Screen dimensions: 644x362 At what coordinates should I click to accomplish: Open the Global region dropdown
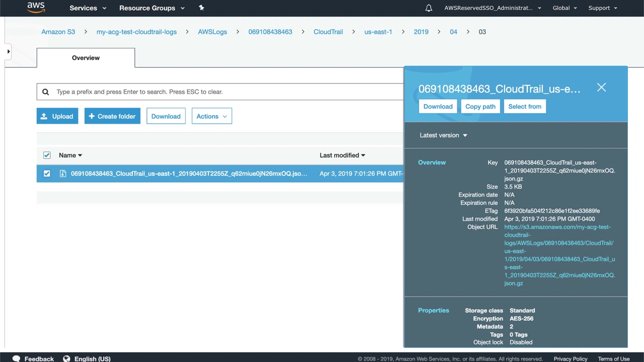tap(565, 8)
